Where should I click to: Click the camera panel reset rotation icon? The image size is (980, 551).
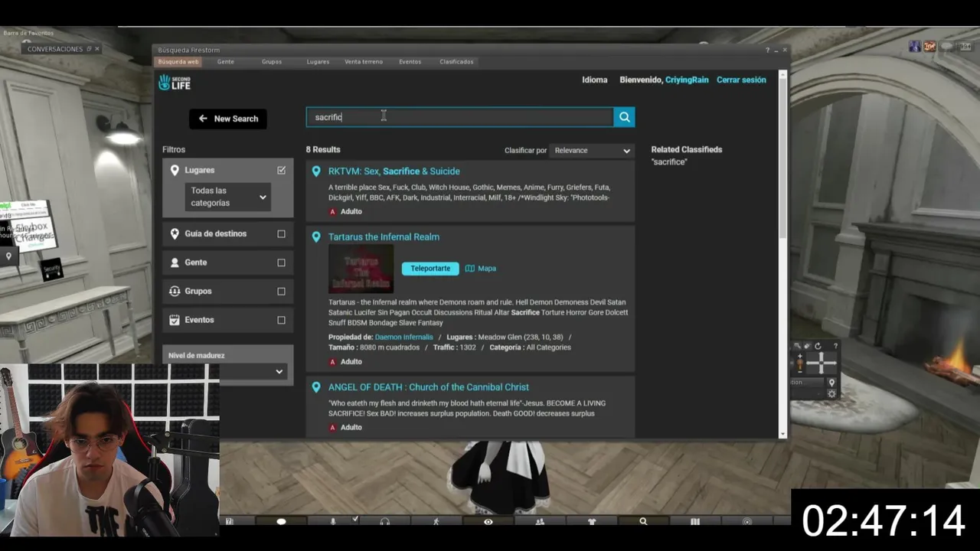pyautogui.click(x=818, y=347)
